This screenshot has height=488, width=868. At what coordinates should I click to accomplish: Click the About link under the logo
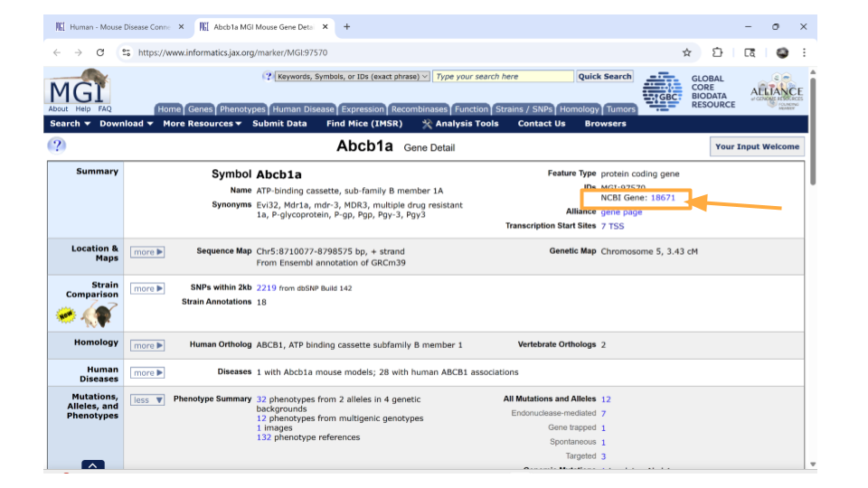(x=58, y=109)
